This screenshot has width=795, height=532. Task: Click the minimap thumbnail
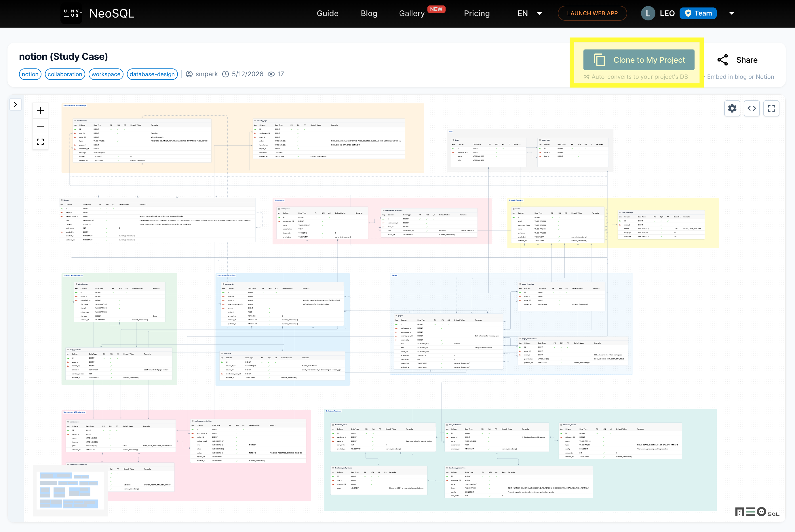tap(70, 491)
